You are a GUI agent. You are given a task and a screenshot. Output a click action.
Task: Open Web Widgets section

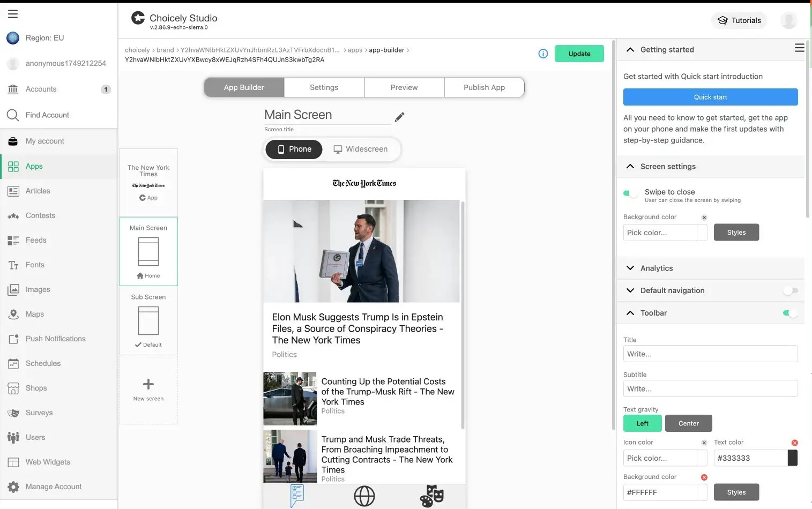58,462
